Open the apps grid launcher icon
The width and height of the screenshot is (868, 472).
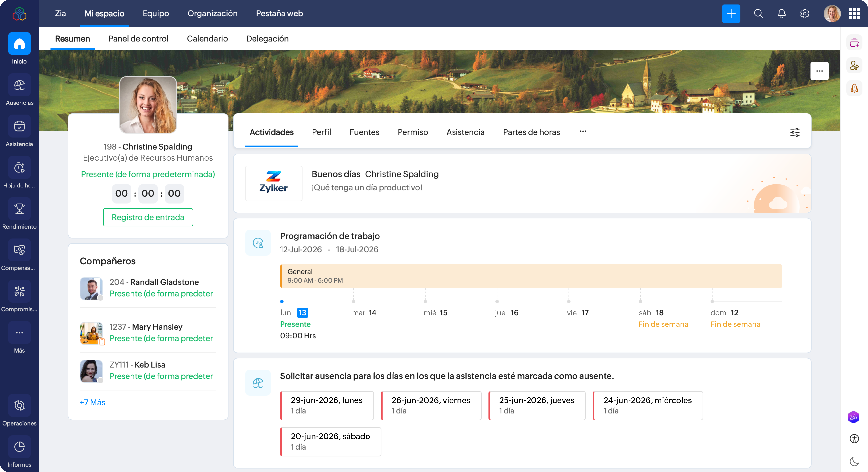854,14
